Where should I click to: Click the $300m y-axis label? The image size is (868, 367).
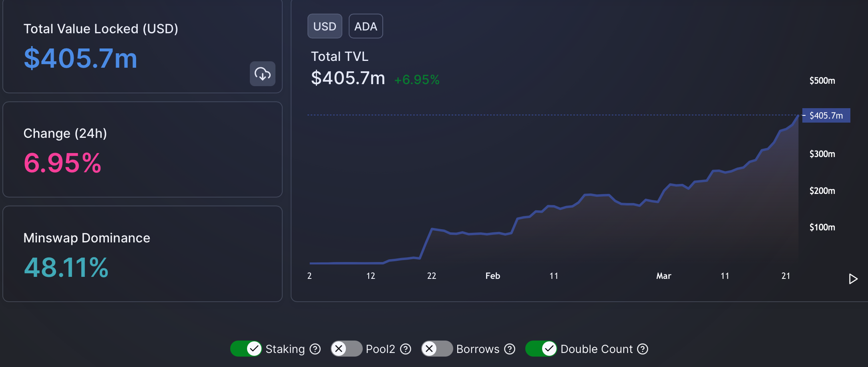pos(822,154)
